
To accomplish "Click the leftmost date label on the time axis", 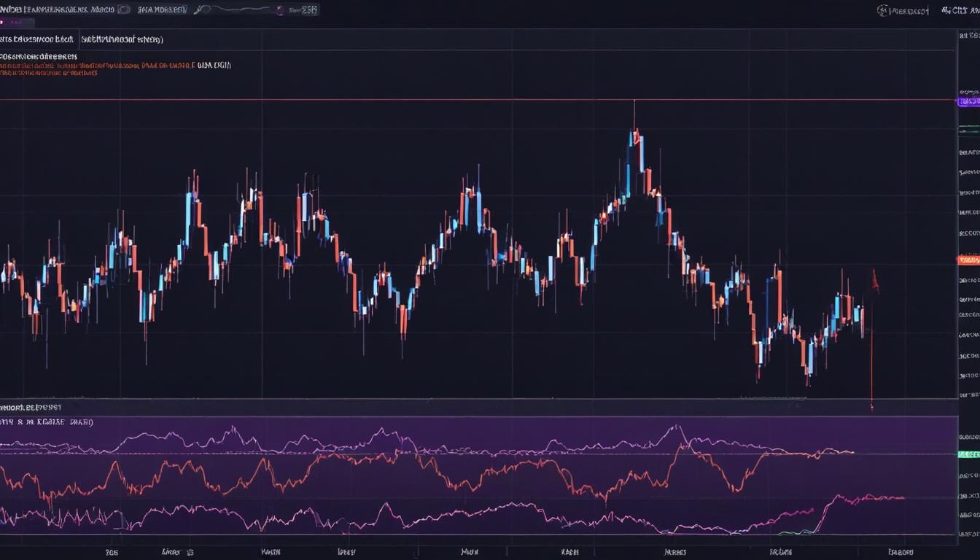I will click(x=111, y=552).
